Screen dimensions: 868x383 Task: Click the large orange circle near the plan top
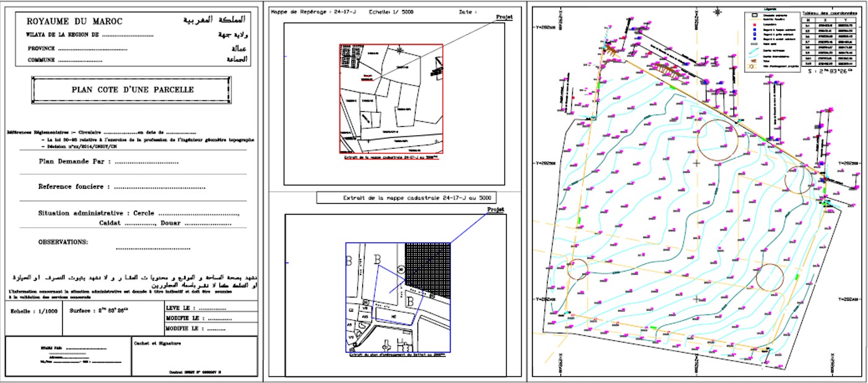718,141
